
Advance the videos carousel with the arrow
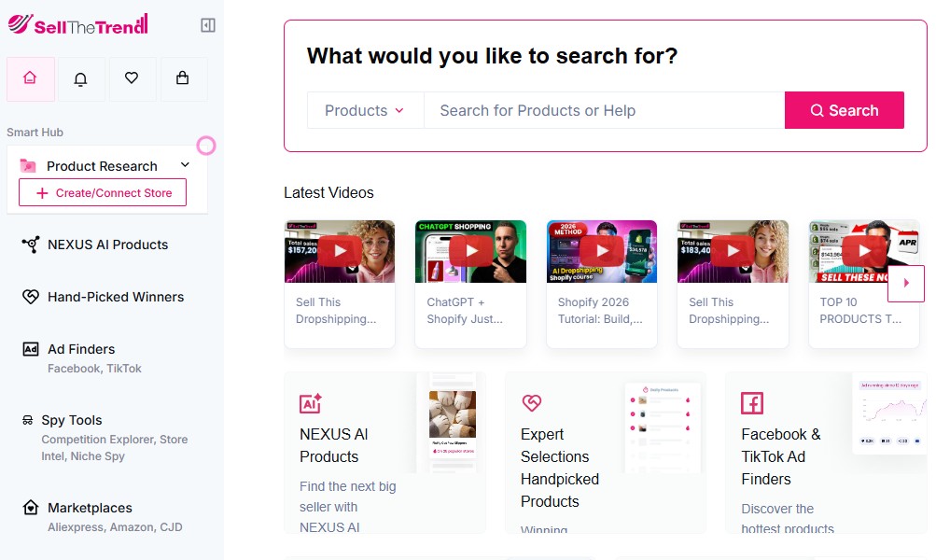905,284
